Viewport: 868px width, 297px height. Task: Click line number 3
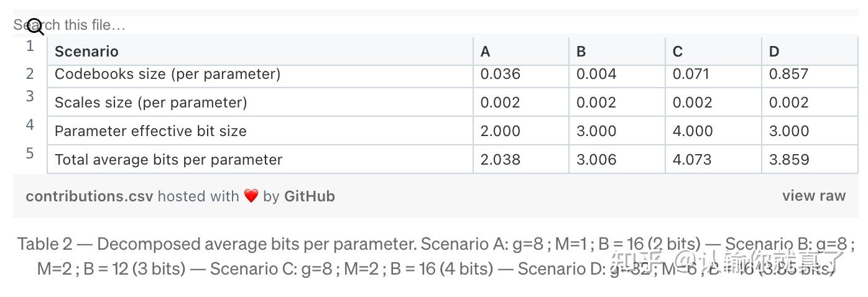30,96
